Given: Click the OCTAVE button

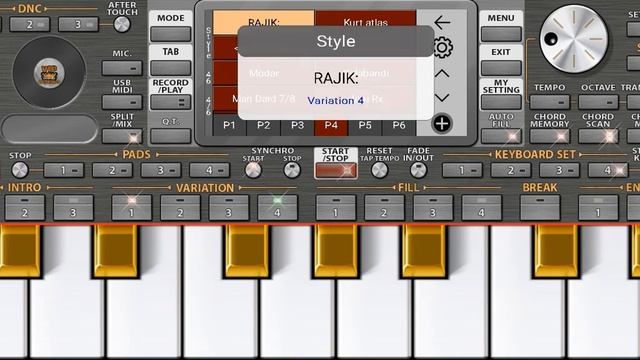Looking at the screenshot, I should coord(598,102).
